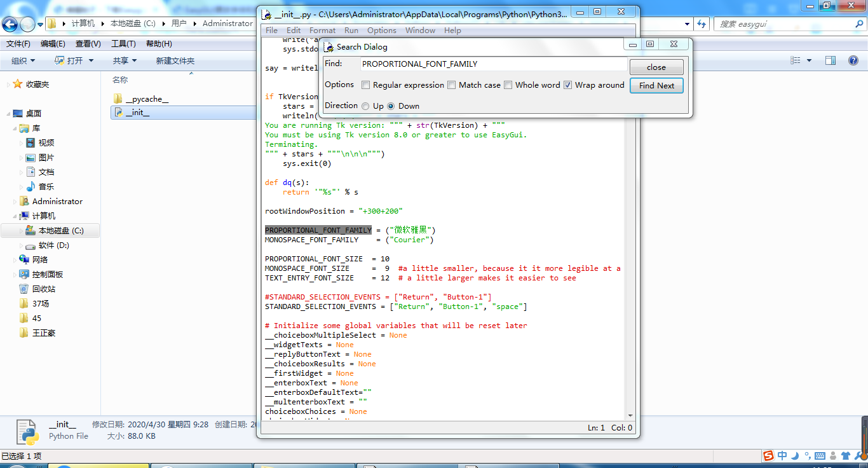Open the IDLE Help menu
Image resolution: width=868 pixels, height=468 pixels.
[x=452, y=31]
